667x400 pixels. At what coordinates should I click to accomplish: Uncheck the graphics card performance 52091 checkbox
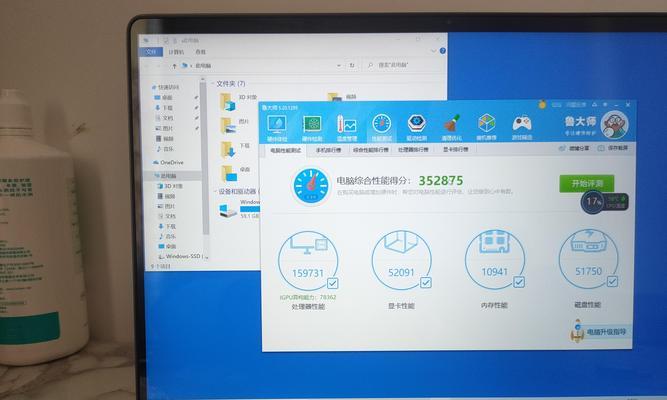[426, 283]
